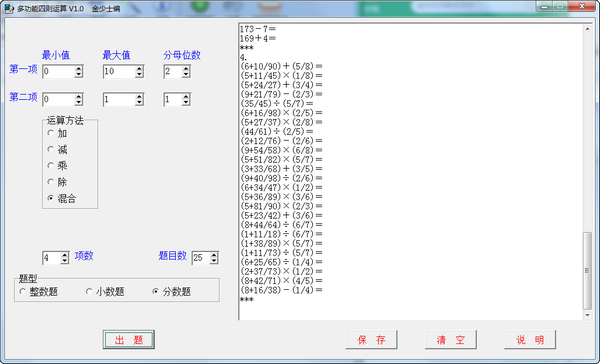Image resolution: width=600 pixels, height=364 pixels.
Task: Decrease the 第二项 minimum value spinner
Action: [78, 102]
